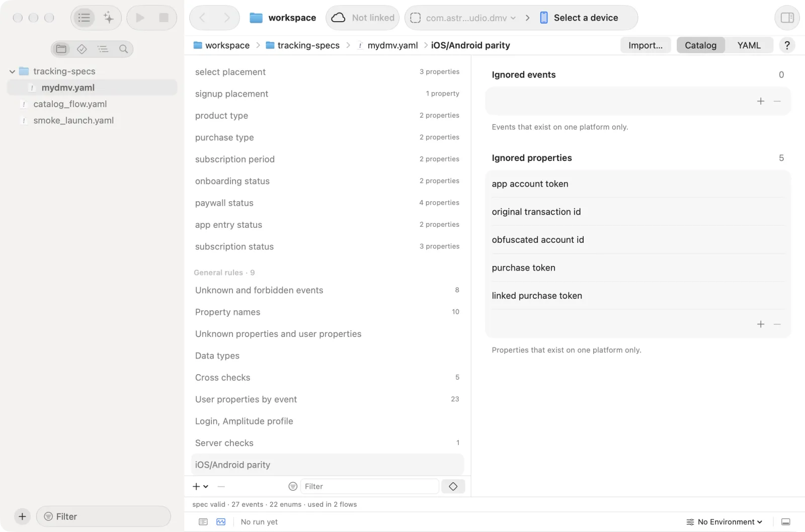Add new item with sidebar plus button

click(22, 516)
